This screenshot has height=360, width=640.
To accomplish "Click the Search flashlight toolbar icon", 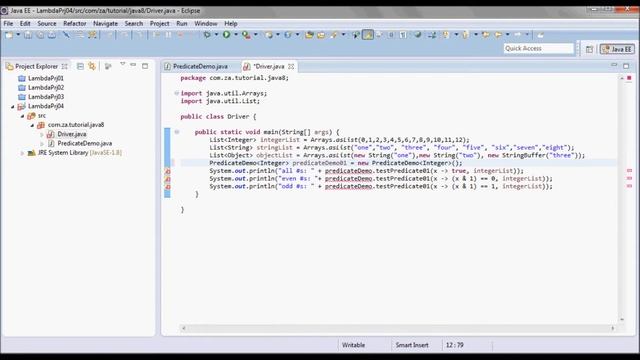I will [334, 35].
